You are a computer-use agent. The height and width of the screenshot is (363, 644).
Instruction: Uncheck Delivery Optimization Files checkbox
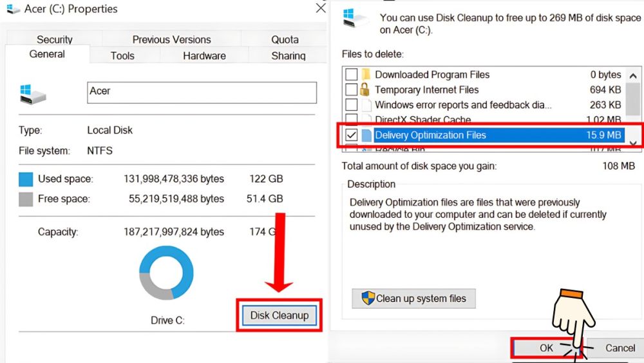coord(351,135)
